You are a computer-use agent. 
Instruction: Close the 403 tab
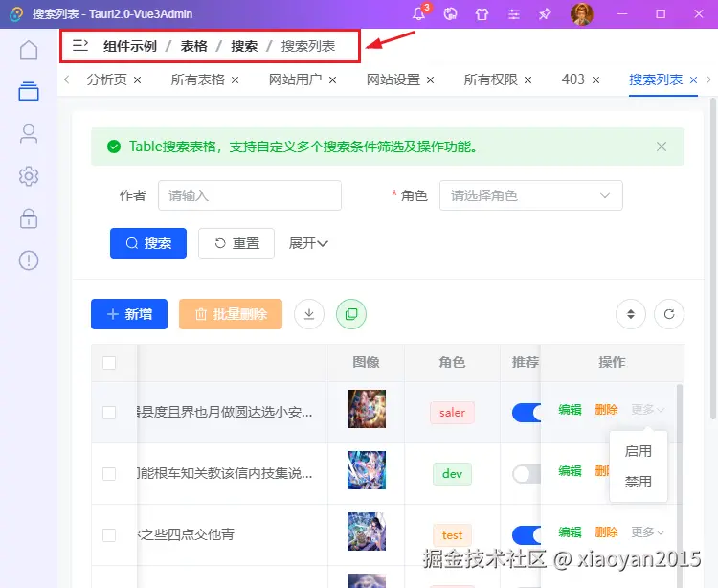pyautogui.click(x=595, y=80)
